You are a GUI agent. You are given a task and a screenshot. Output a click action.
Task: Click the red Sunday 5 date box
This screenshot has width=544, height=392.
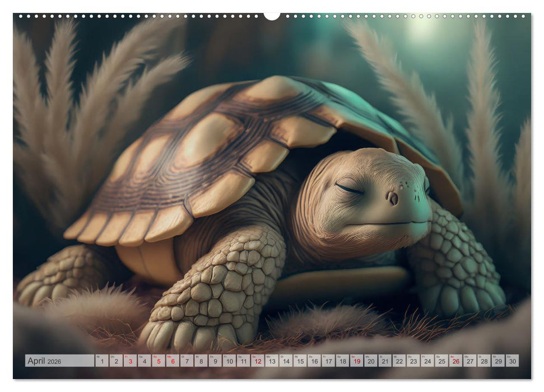point(158,361)
